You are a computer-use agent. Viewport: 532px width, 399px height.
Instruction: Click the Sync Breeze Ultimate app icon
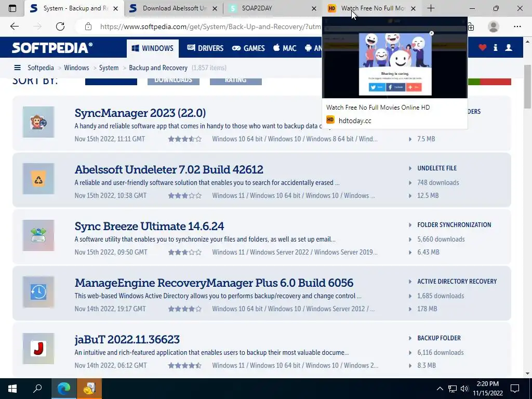[x=38, y=235]
